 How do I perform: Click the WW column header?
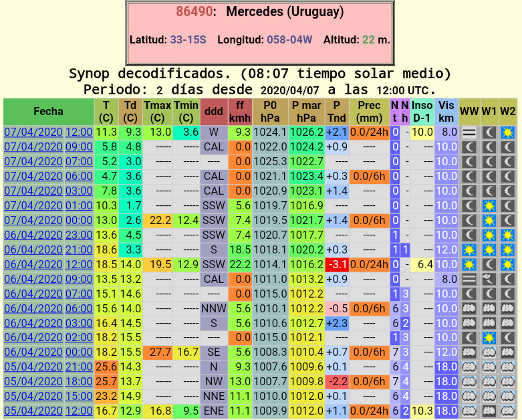click(x=469, y=112)
